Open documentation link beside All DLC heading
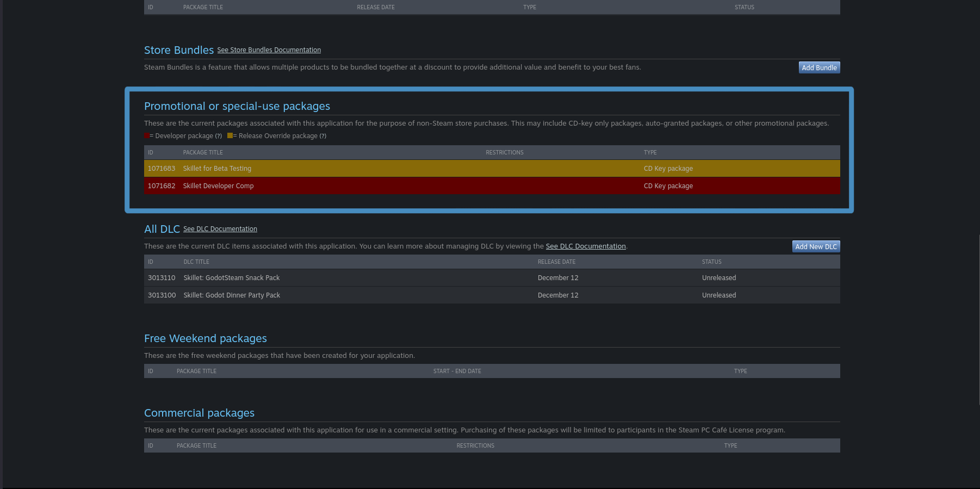 [x=220, y=229]
